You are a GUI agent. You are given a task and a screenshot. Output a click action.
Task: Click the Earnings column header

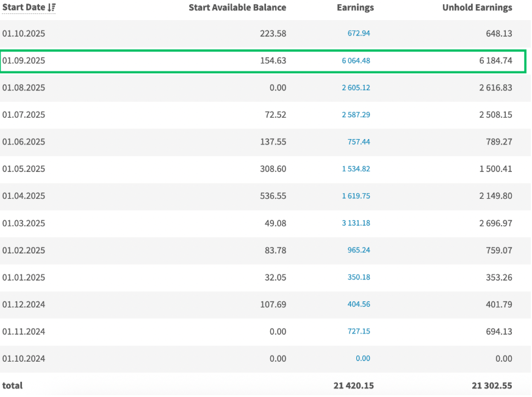tap(355, 8)
